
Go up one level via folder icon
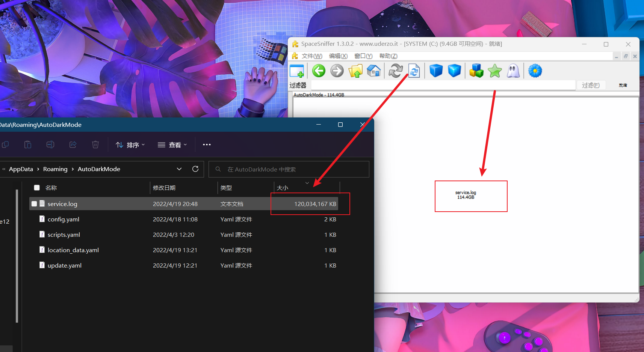355,71
